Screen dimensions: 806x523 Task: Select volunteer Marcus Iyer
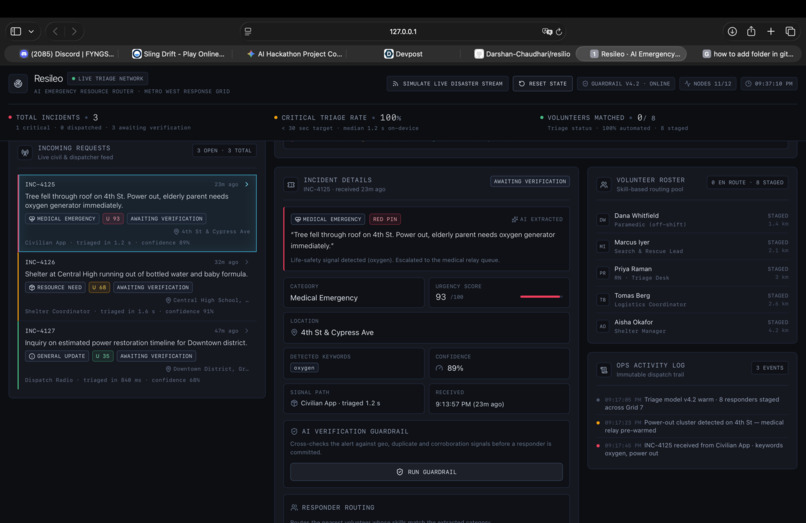click(x=692, y=246)
